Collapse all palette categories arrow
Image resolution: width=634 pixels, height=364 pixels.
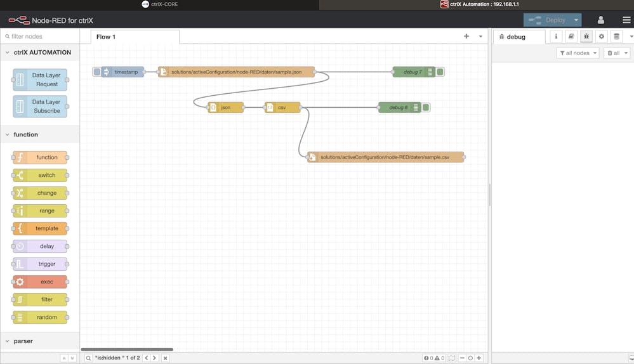point(64,358)
